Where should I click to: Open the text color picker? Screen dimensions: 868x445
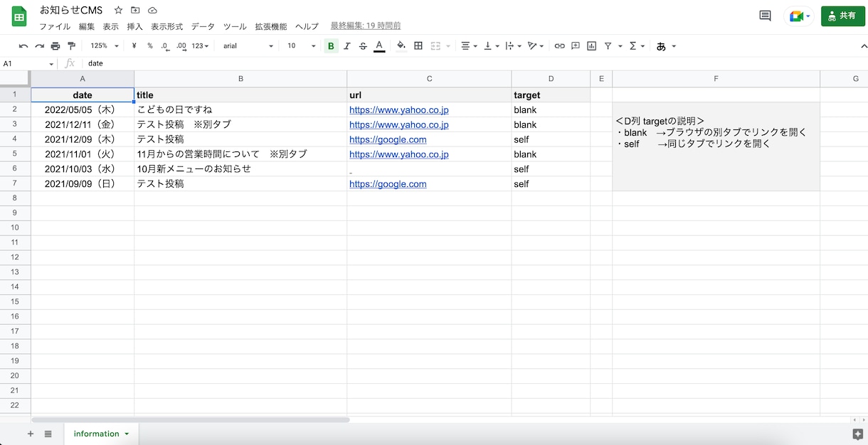tap(379, 46)
